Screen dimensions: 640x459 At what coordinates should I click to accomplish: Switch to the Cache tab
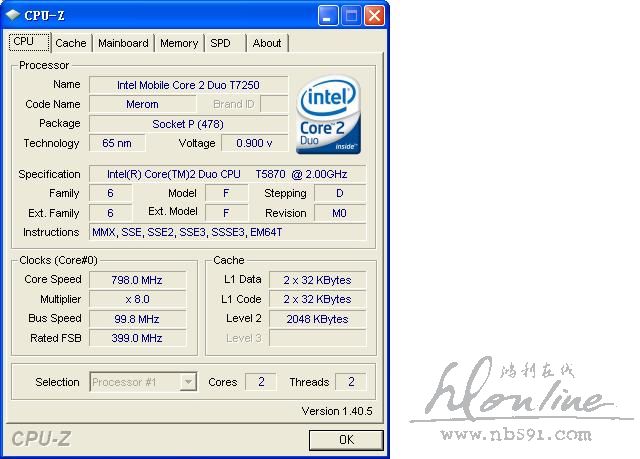pos(71,43)
